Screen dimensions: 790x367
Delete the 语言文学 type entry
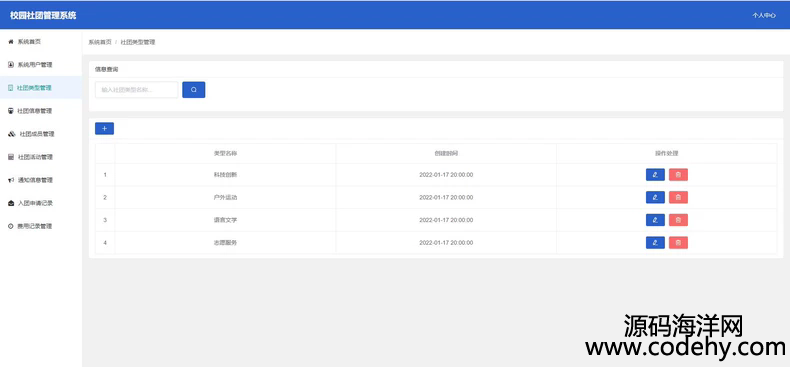click(678, 220)
